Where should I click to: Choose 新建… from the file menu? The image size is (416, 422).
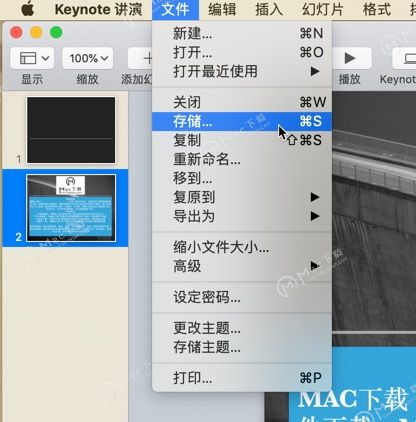coord(242,33)
